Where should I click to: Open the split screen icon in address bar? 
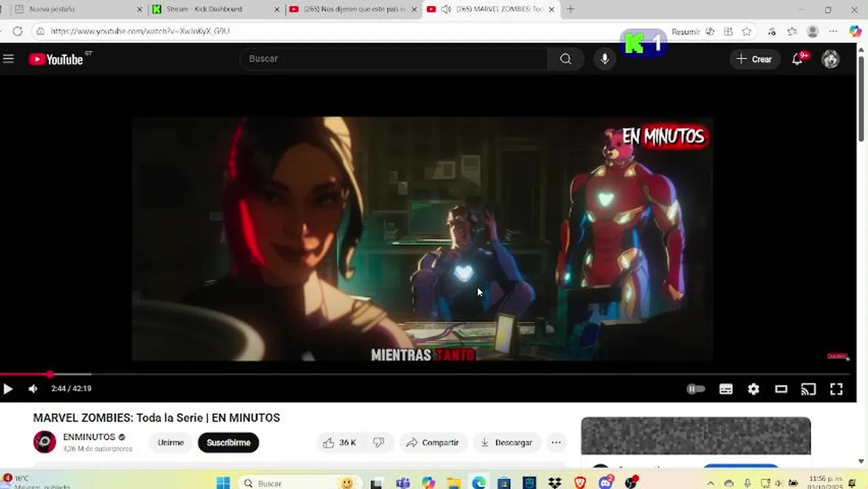coord(728,32)
